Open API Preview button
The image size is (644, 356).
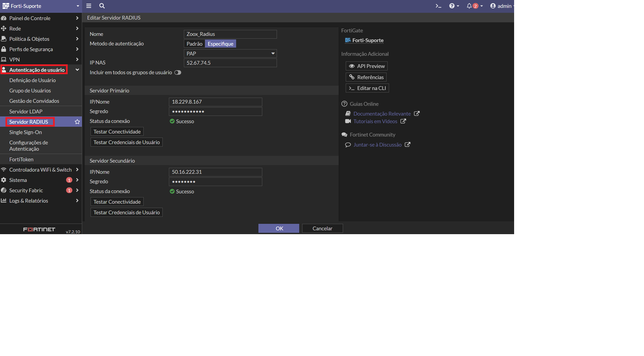[367, 66]
